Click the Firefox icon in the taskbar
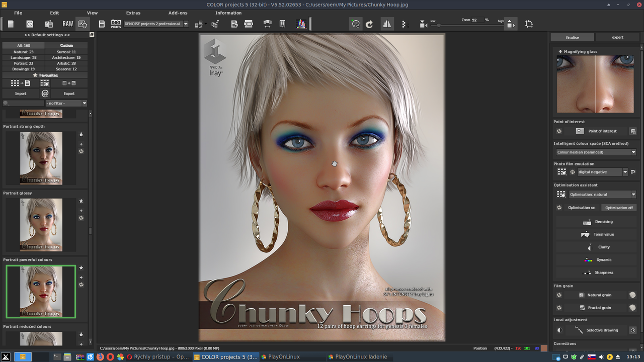This screenshot has height=362, width=644. (x=100, y=356)
